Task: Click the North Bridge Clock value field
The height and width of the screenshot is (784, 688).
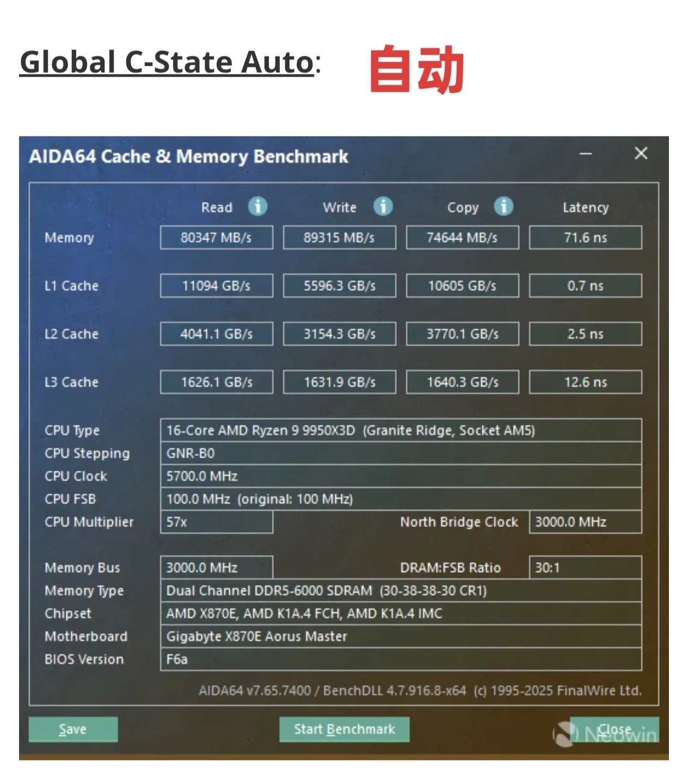Action: pos(585,522)
